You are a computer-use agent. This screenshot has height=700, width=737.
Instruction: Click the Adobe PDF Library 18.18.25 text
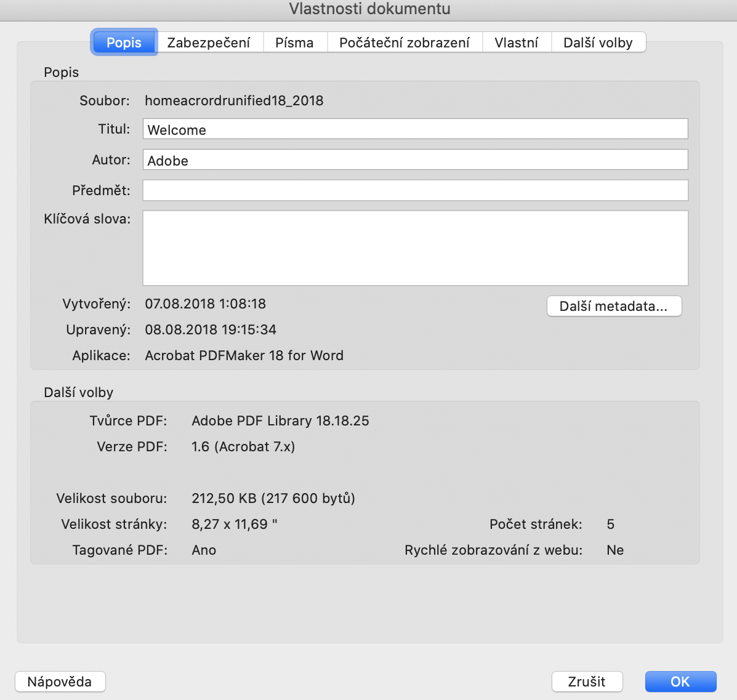coord(280,420)
